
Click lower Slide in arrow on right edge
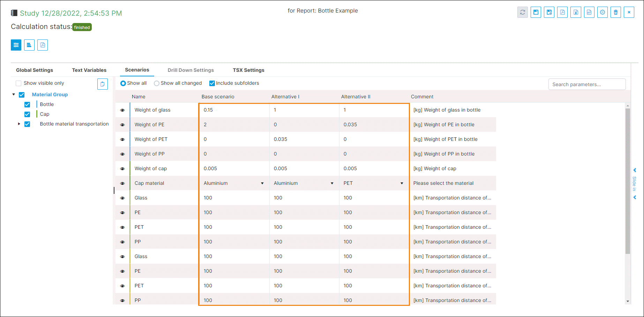(635, 197)
